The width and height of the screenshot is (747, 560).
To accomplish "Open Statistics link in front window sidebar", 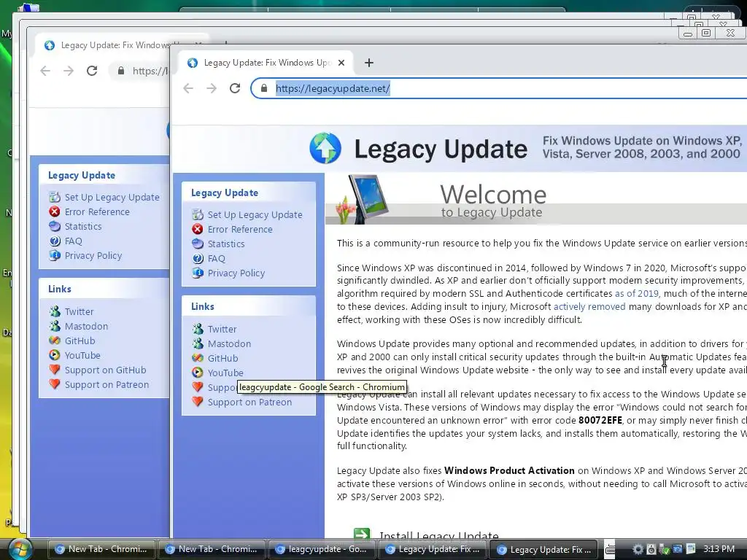I will tap(226, 244).
